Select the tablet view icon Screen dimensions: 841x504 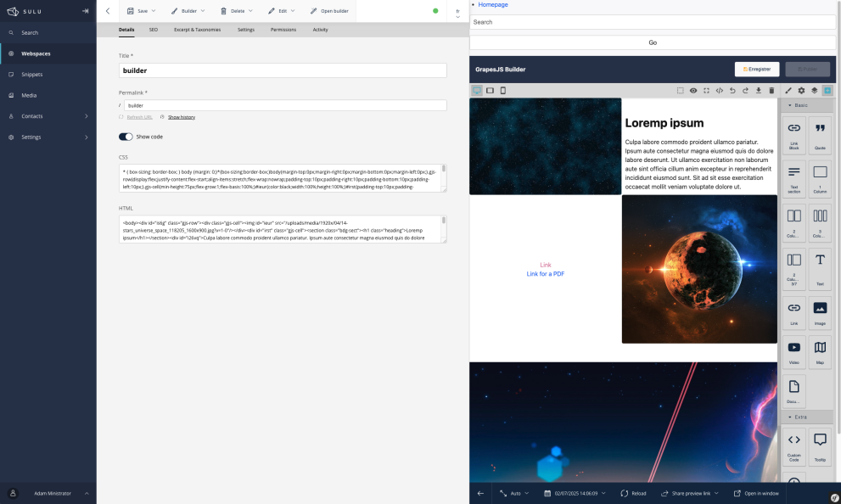click(x=490, y=90)
